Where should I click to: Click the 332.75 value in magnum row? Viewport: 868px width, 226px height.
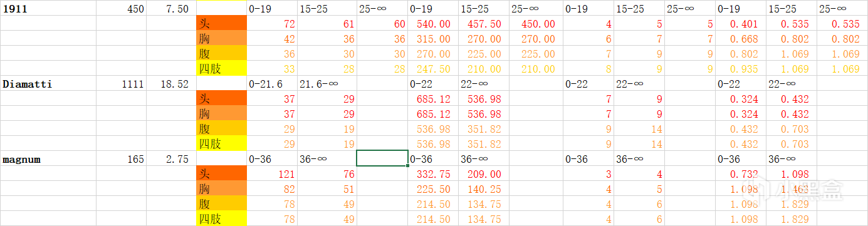pos(433,174)
